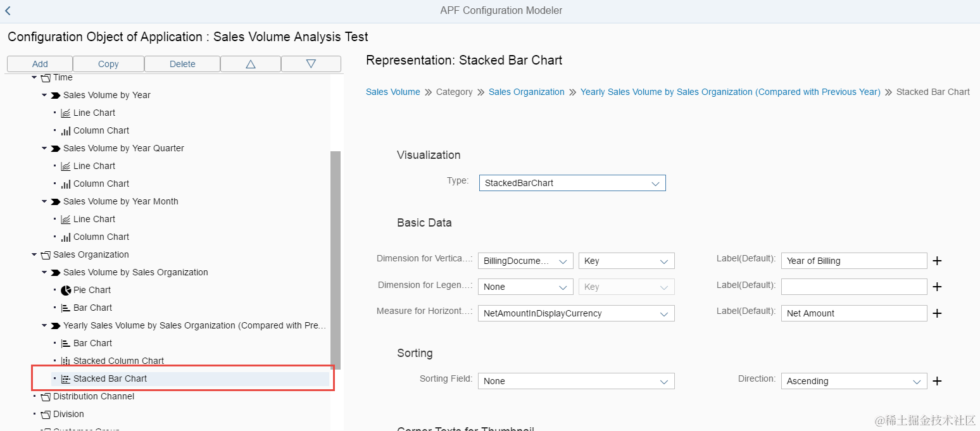Click the move down triangle button
Image resolution: width=980 pixels, height=431 pixels.
click(x=311, y=64)
